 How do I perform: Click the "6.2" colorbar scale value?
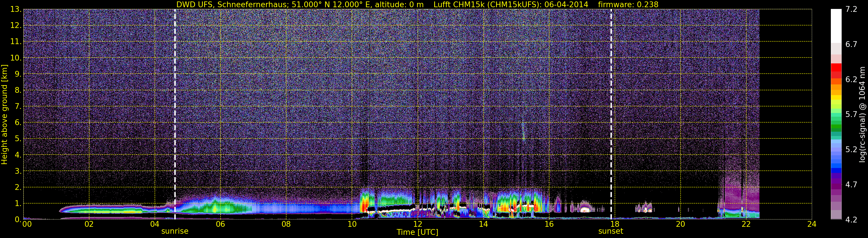851,80
